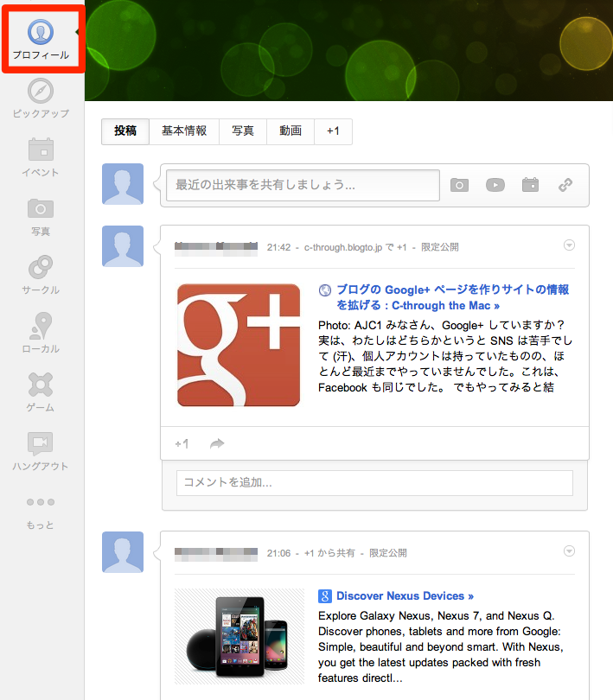
Task: Open options dropdown on the 21:42 post
Action: [x=569, y=245]
